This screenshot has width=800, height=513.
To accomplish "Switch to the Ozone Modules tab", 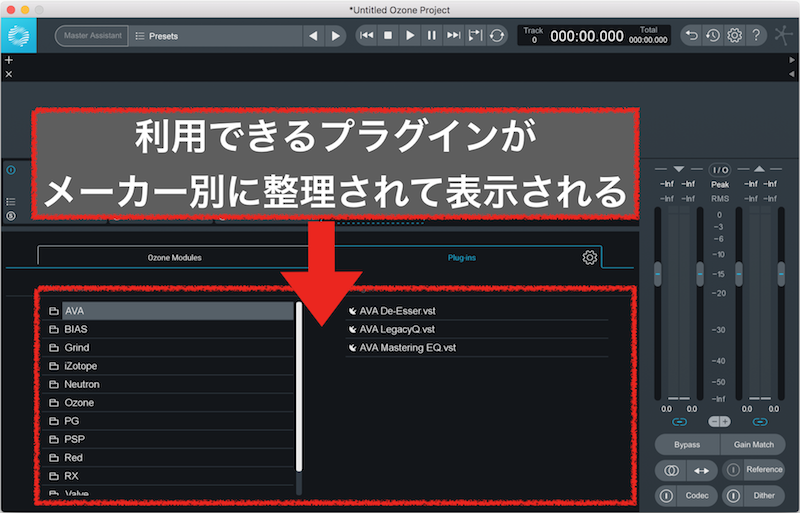I will 174,258.
